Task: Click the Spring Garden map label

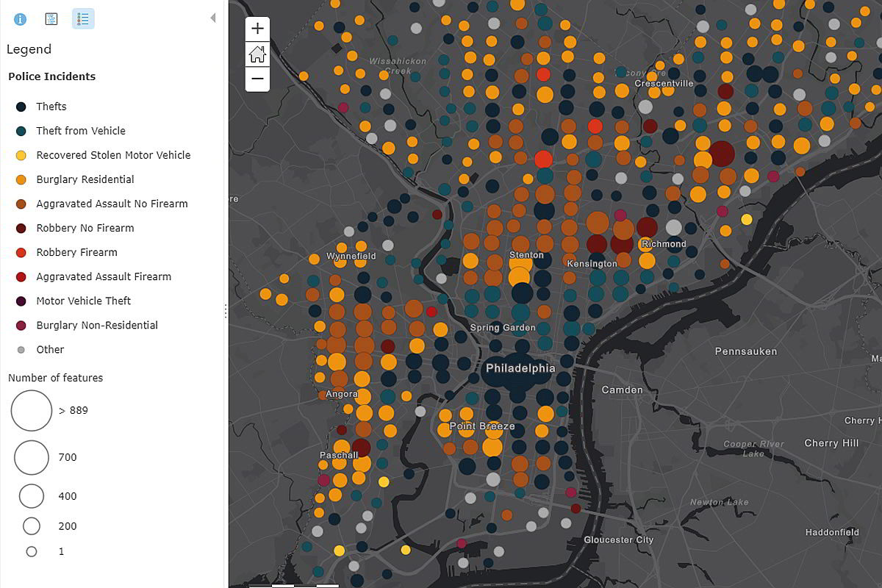Action: pos(503,327)
